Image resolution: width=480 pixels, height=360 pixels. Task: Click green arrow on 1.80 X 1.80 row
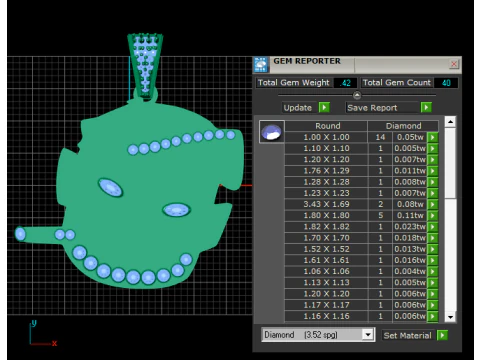pyautogui.click(x=432, y=215)
